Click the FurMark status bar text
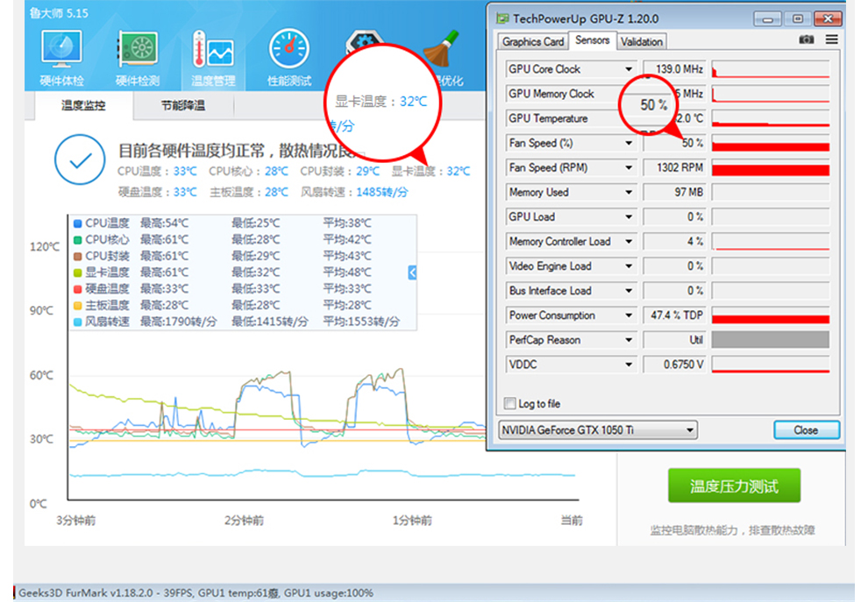868x602 pixels. [x=196, y=593]
